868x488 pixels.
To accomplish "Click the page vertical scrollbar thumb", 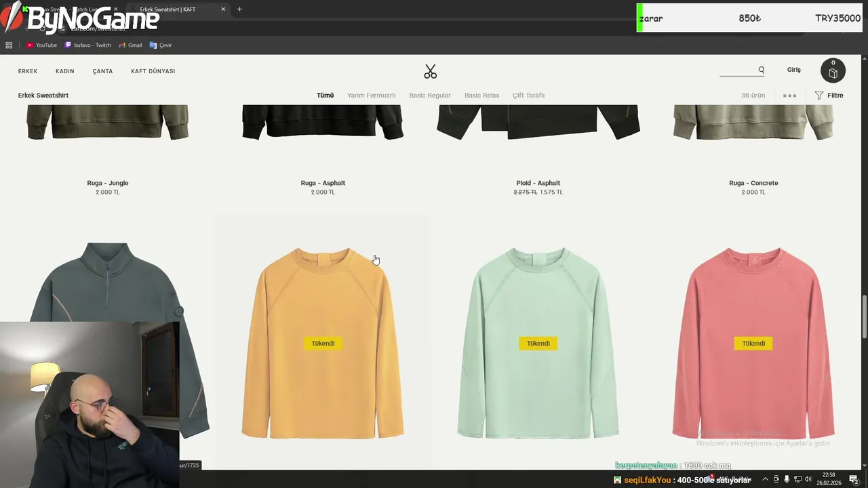I will (x=864, y=317).
